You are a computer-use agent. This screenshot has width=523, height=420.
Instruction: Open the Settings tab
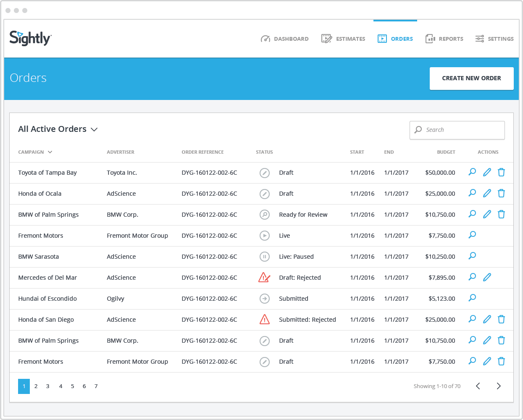(494, 39)
